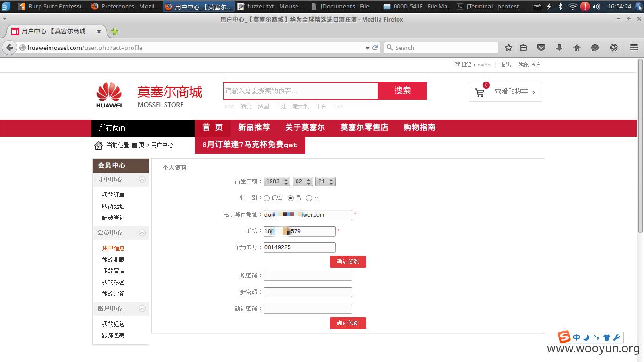Image resolution: width=644 pixels, height=362 pixels.
Task: Click the Firefox back arrow button
Action: pos(9,48)
